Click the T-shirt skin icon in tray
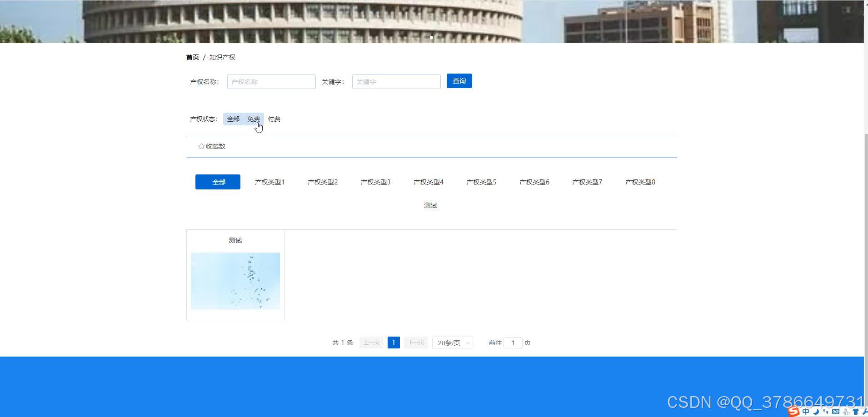Image resolution: width=868 pixels, height=417 pixels. [x=856, y=412]
